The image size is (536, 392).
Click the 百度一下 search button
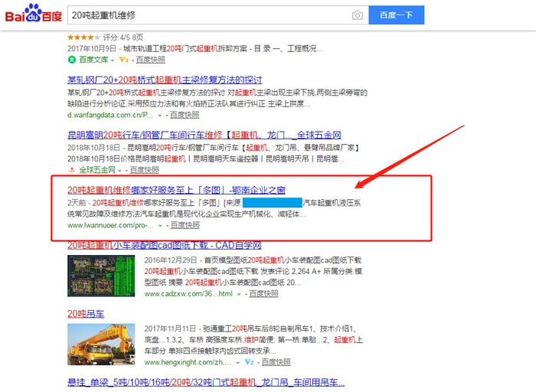[396, 15]
